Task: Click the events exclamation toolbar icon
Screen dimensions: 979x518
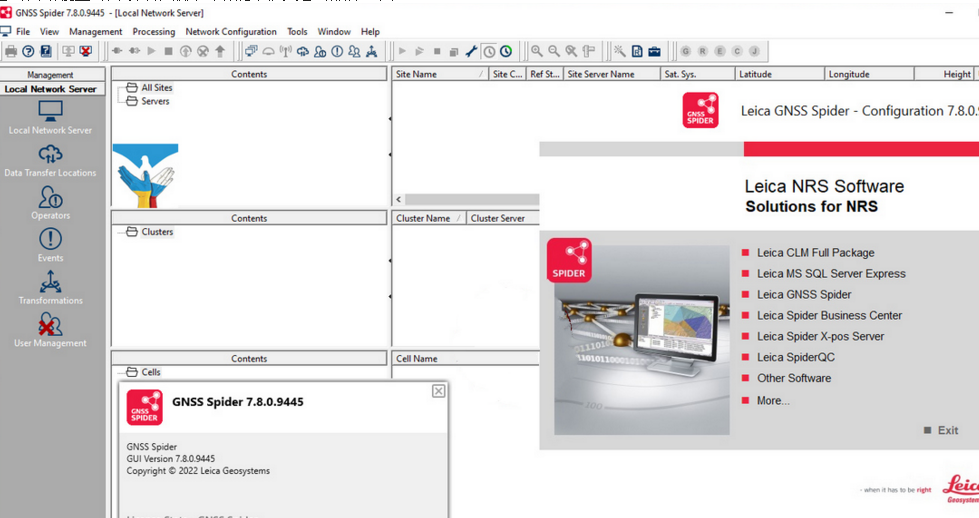Action: 337,51
